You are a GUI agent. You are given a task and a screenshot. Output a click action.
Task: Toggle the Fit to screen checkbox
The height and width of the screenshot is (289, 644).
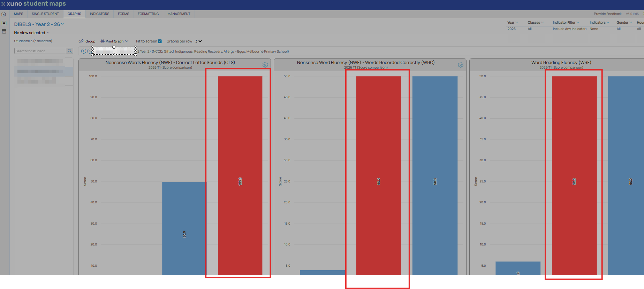(x=160, y=41)
